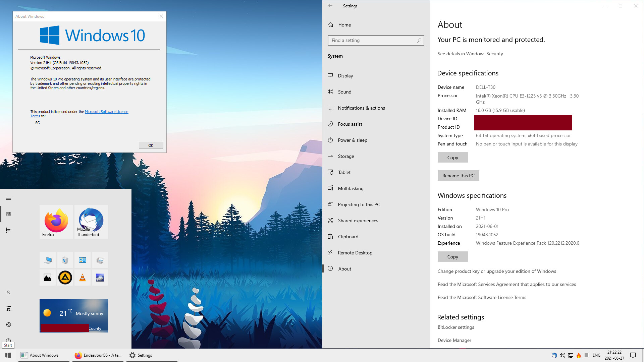Copy the Windows specifications

click(453, 257)
